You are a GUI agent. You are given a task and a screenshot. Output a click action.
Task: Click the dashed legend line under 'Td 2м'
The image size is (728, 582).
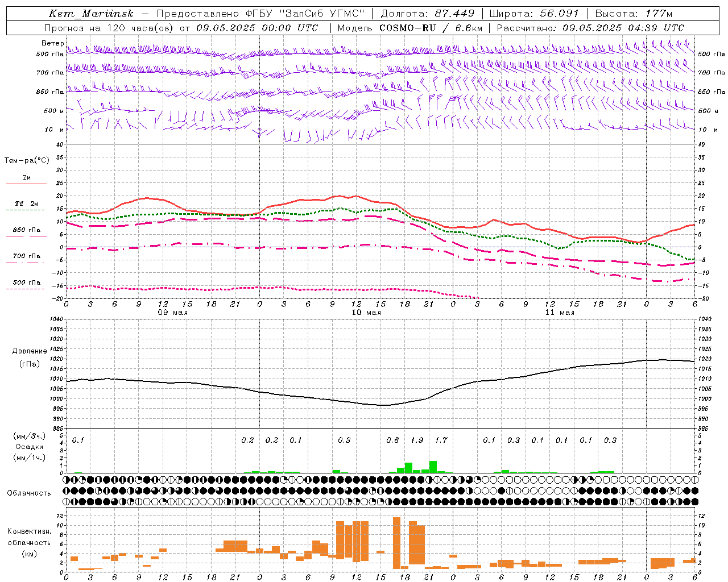[x=25, y=210]
